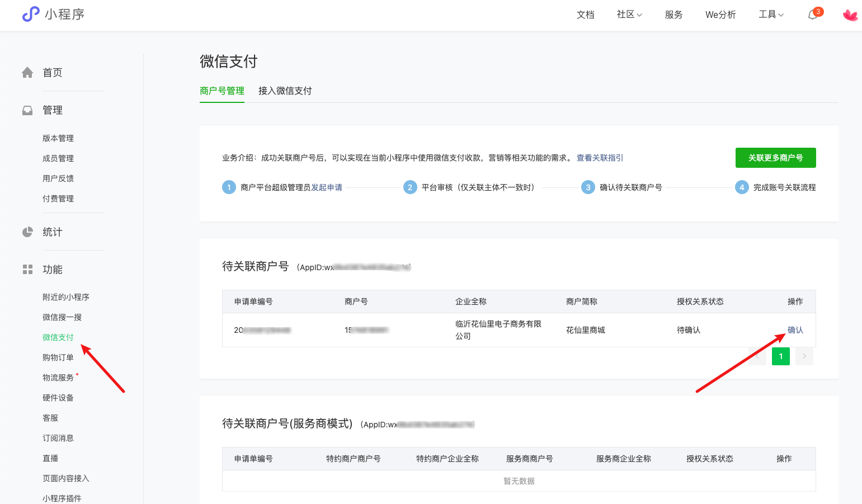Open 文档 in top navigation

tap(586, 15)
